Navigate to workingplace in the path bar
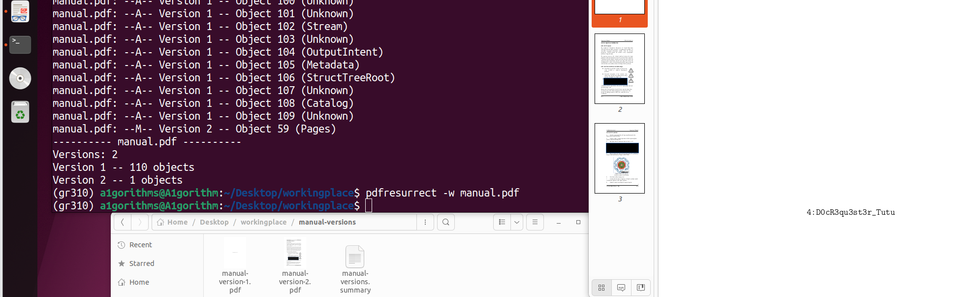980x297 pixels. (263, 222)
